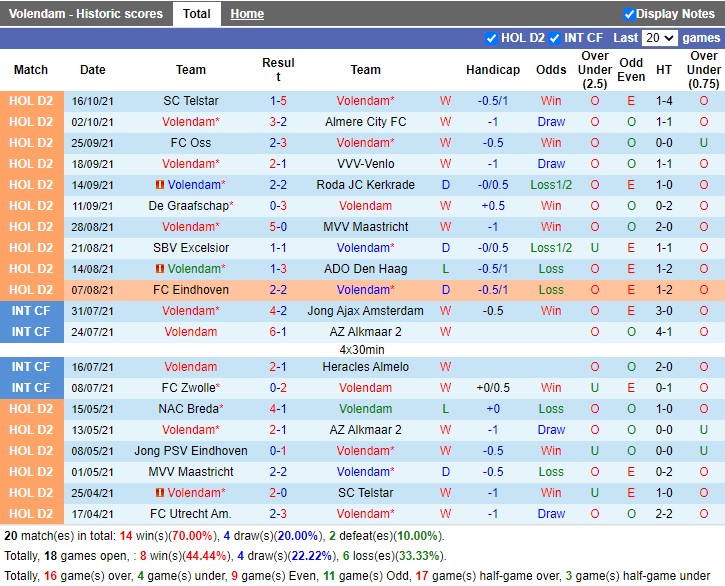This screenshot has width=725, height=586.
Task: Click FC Eindhoven team name
Action: 190,290
